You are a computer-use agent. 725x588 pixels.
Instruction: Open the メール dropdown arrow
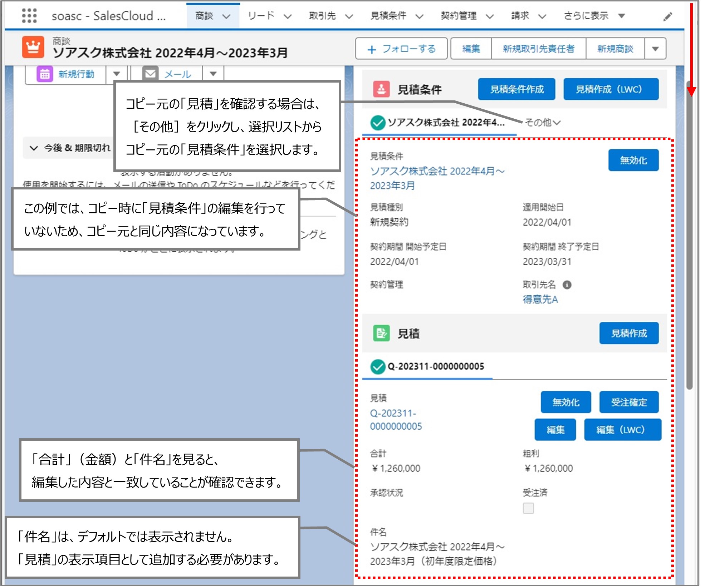click(x=213, y=74)
